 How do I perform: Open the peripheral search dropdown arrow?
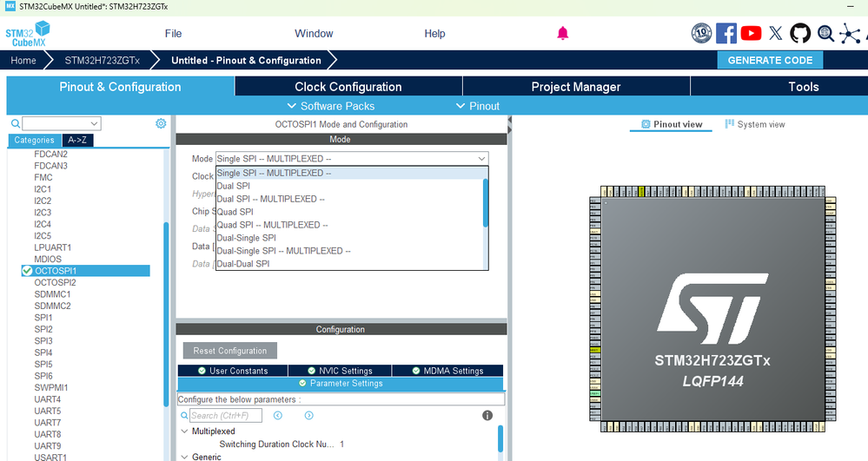[94, 123]
